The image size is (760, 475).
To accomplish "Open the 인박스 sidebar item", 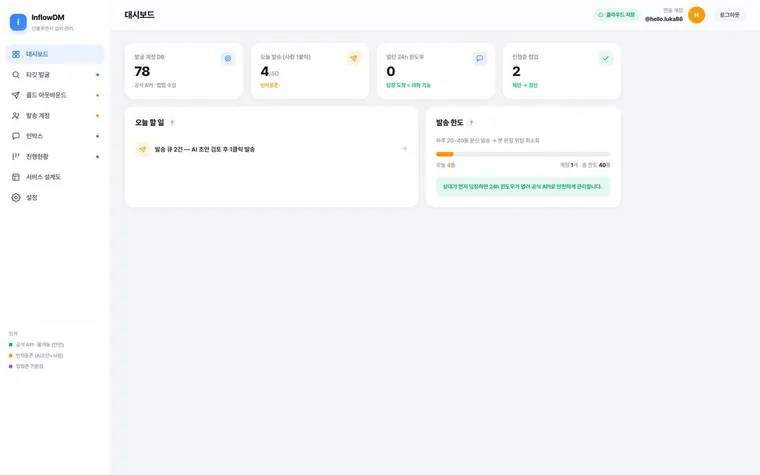I will coord(55,136).
